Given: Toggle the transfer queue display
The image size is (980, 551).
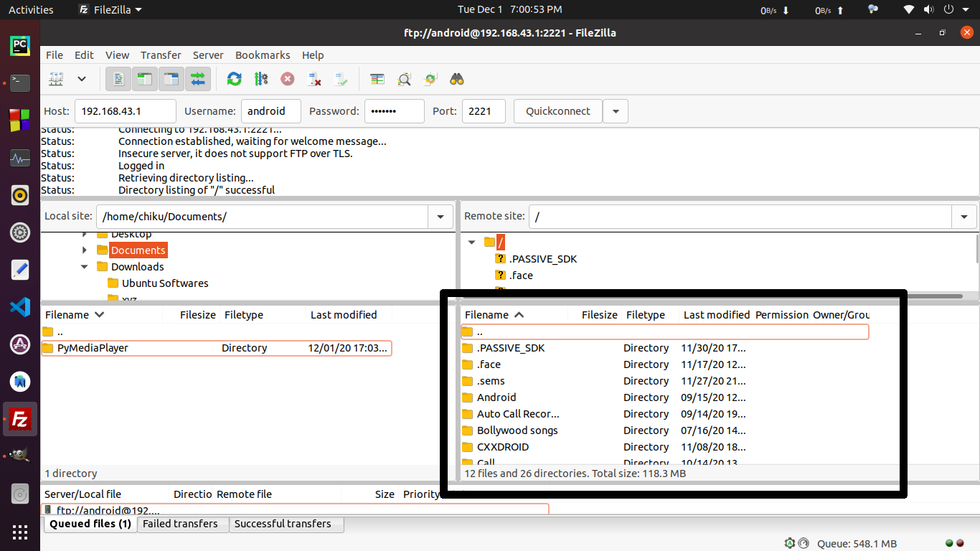Looking at the screenshot, I should click(x=198, y=79).
